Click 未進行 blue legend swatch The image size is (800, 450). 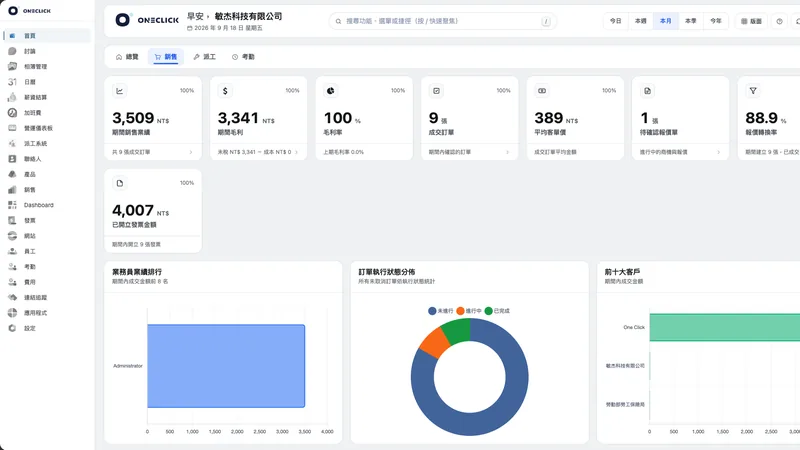click(432, 311)
